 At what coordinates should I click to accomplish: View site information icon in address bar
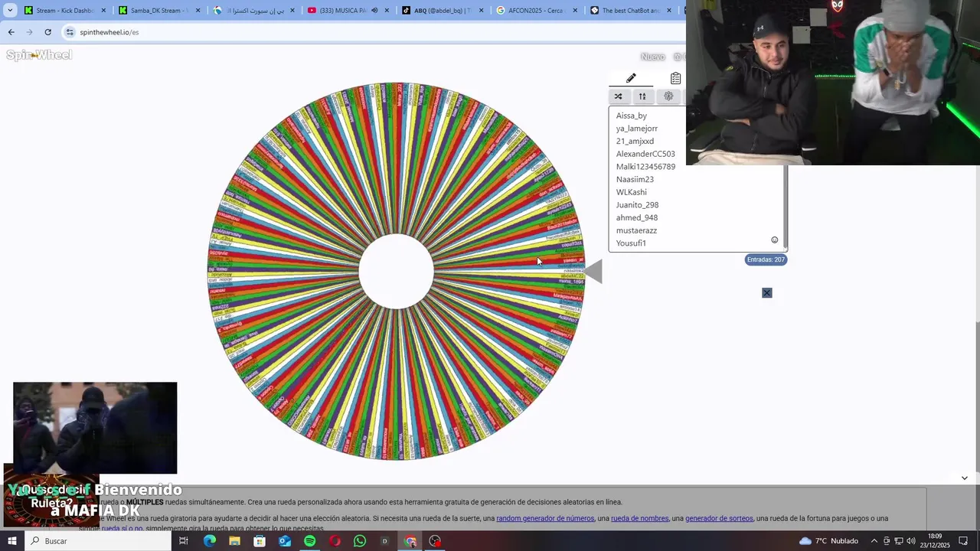coord(70,32)
